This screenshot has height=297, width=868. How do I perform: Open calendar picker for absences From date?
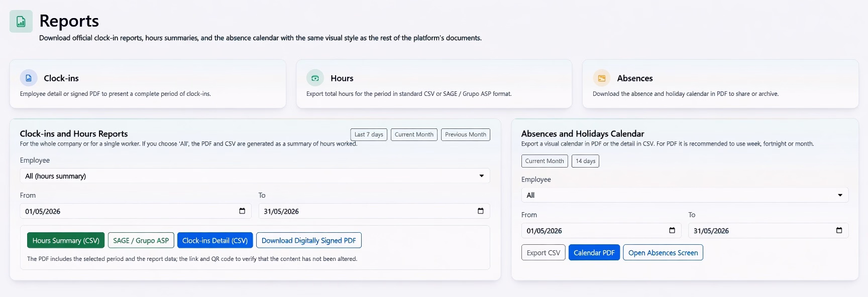coord(672,231)
